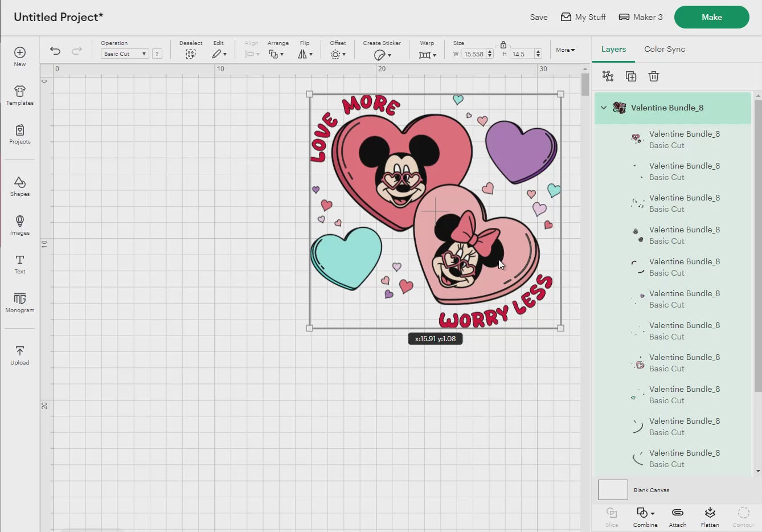Click the Save button
762x532 pixels.
tap(539, 17)
